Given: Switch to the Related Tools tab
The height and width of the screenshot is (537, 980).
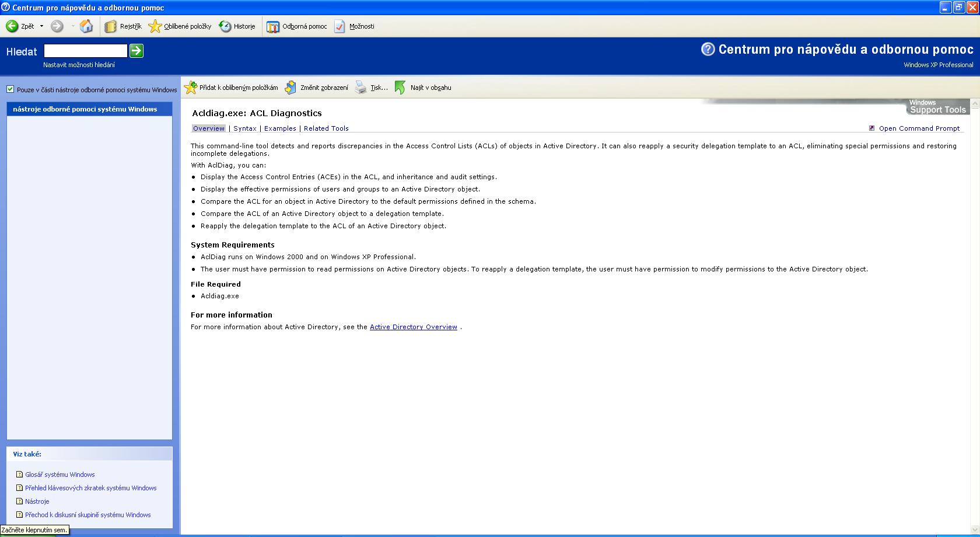Looking at the screenshot, I should tap(326, 128).
